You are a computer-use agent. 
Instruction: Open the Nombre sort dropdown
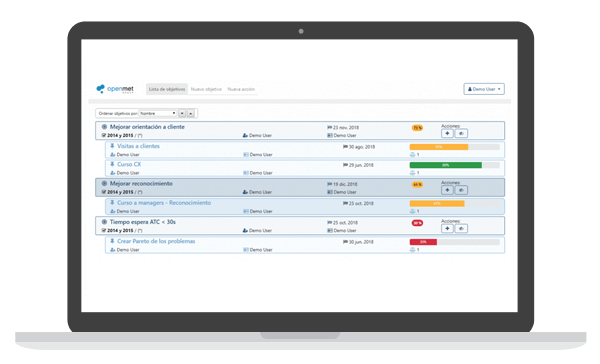(x=158, y=113)
